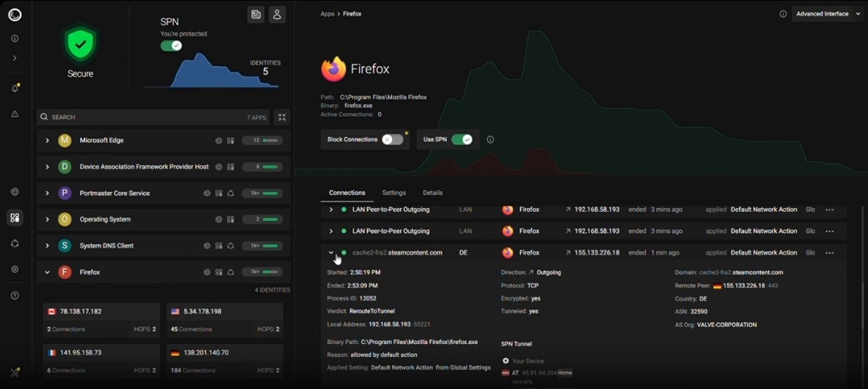Image resolution: width=868 pixels, height=389 pixels.
Task: Open the help question mark icon
Action: [15, 295]
